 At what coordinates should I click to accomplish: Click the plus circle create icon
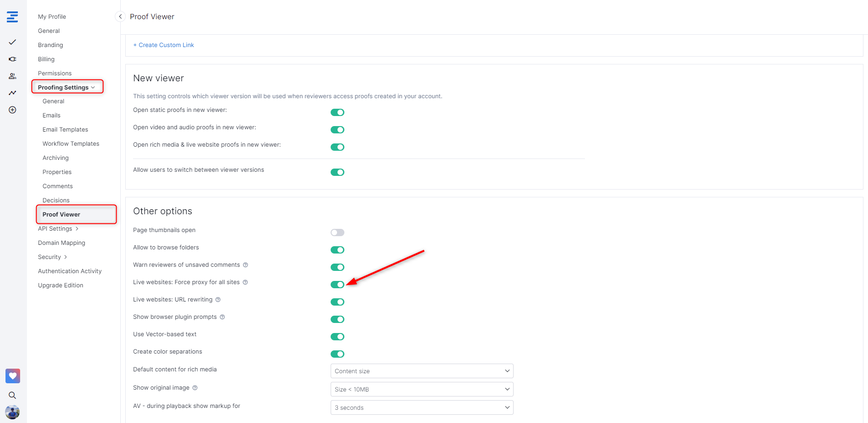pos(12,110)
